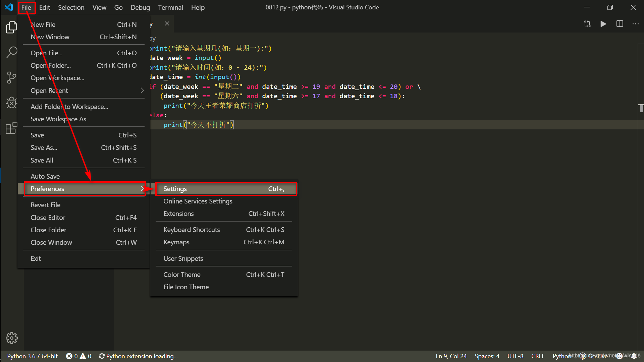Open Color Theme picker
The image size is (644, 362).
224,275
